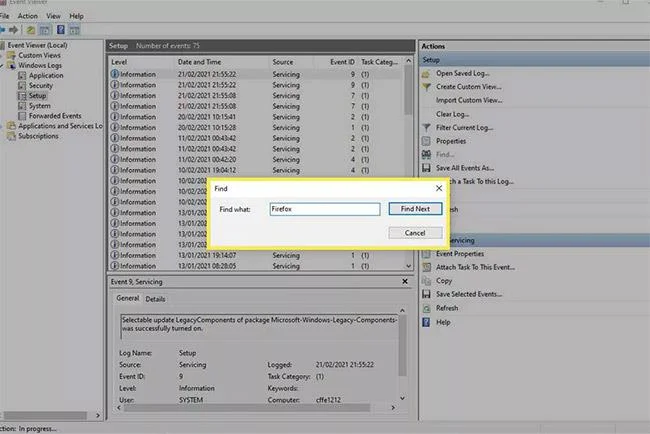Click Save Selected Events action
The height and width of the screenshot is (434, 650).
point(469,294)
